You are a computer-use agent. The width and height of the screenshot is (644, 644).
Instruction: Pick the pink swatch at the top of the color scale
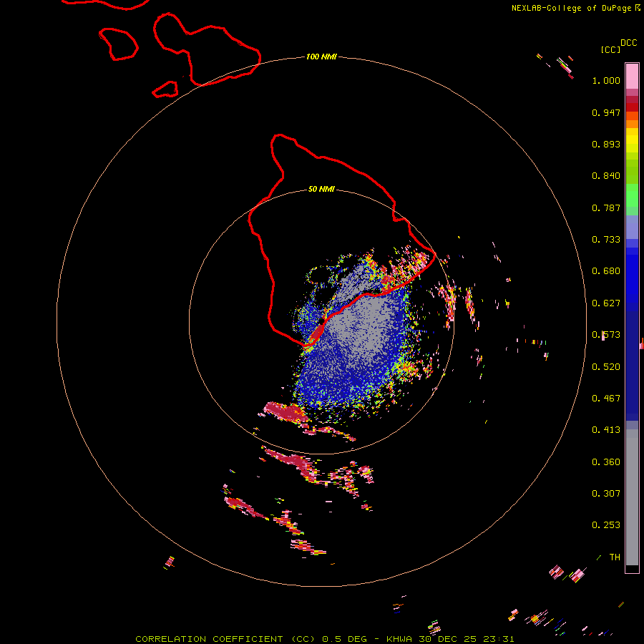[x=632, y=76]
